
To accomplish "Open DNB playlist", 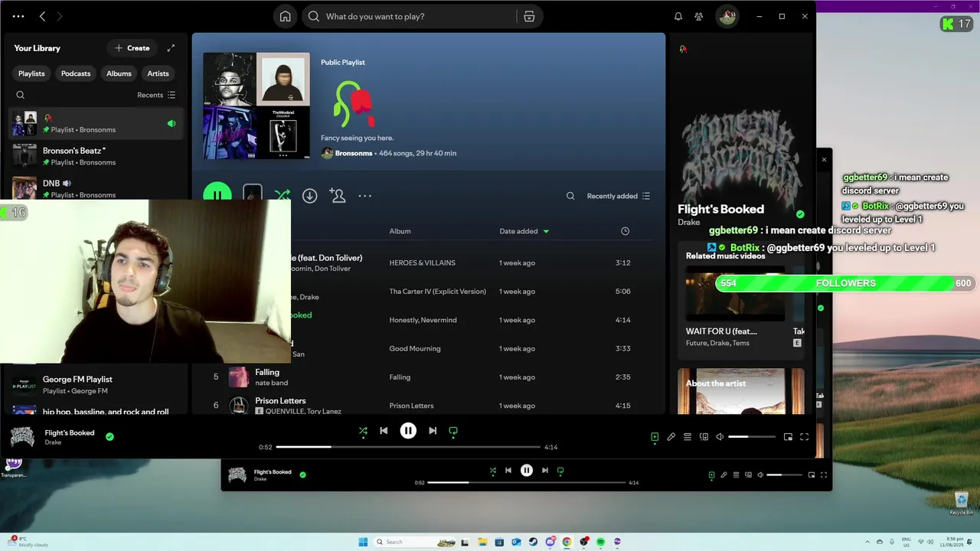I will point(96,188).
